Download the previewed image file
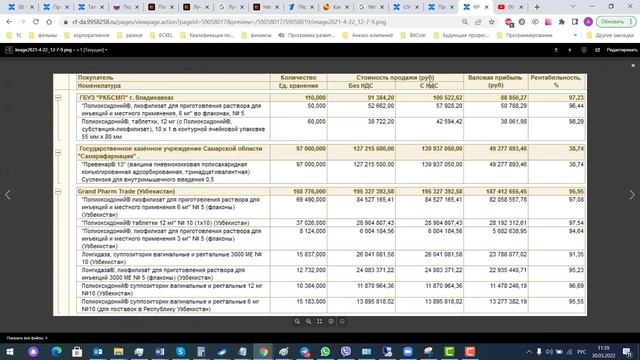 (556, 50)
